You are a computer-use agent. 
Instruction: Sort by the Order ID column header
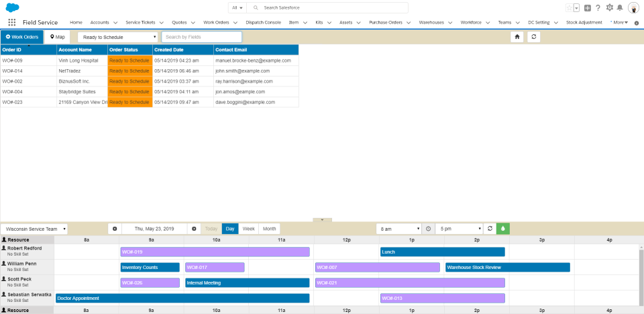pos(28,50)
